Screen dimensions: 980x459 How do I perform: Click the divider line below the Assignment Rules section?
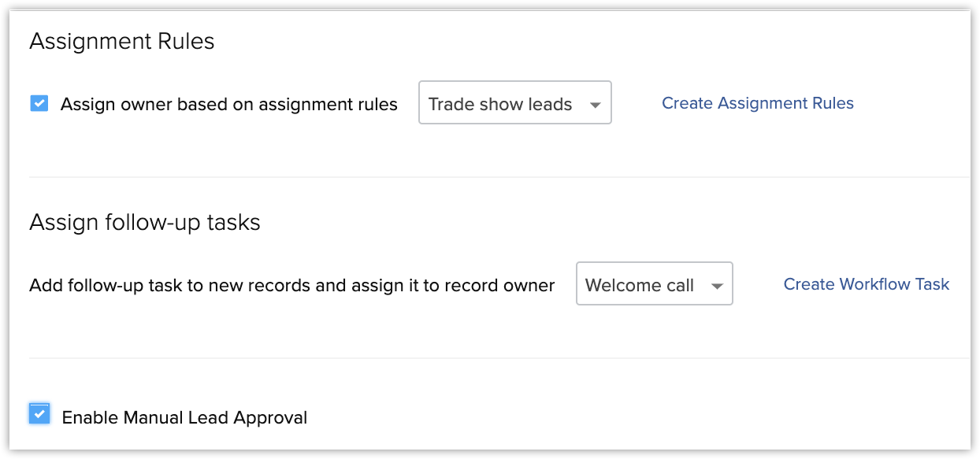pyautogui.click(x=496, y=178)
